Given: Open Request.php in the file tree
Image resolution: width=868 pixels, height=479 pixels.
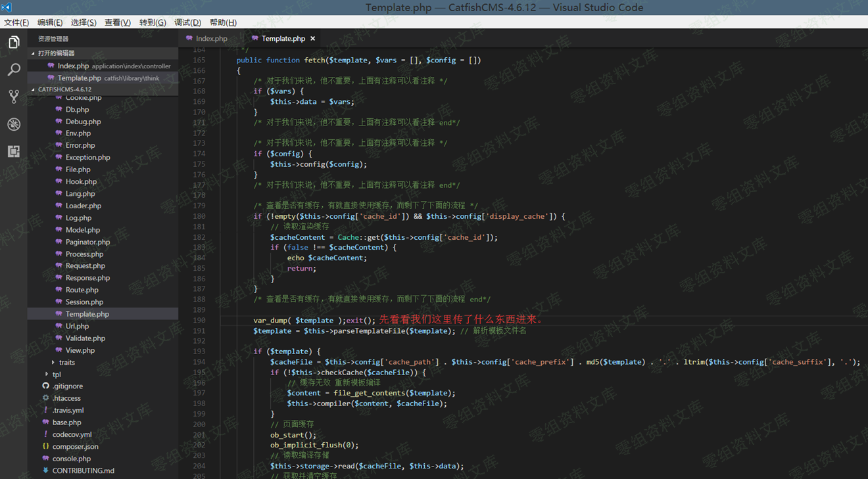Looking at the screenshot, I should (85, 266).
